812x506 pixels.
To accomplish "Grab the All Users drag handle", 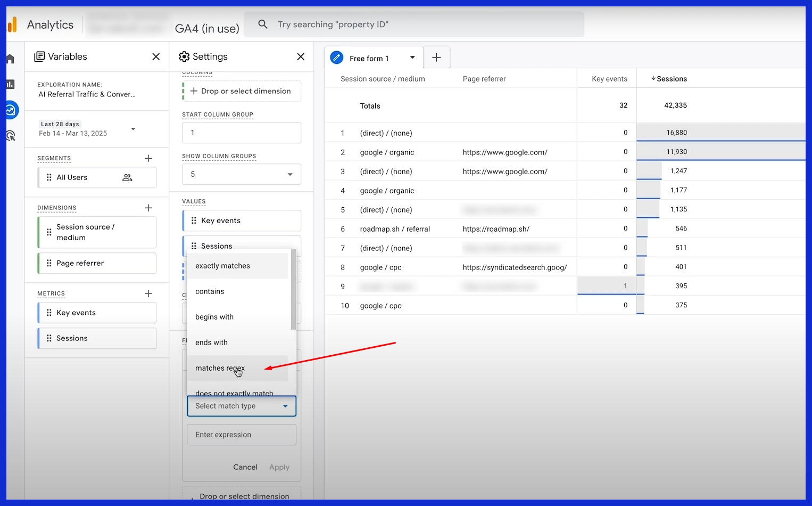I will click(x=49, y=177).
